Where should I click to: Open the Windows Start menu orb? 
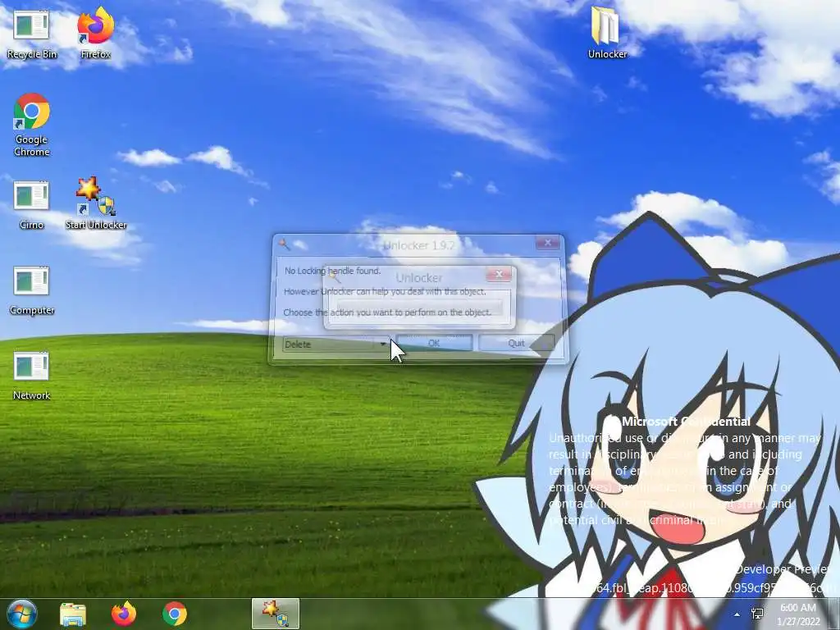click(x=21, y=614)
